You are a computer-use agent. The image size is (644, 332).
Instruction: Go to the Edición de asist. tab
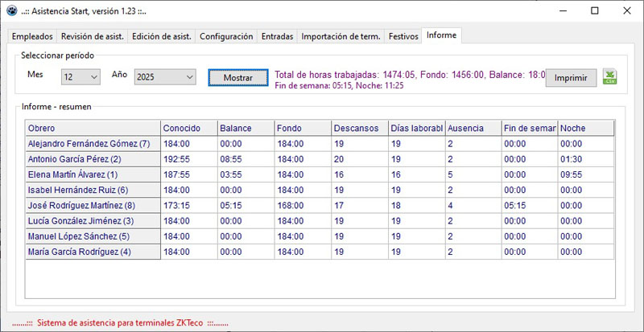coord(161,37)
